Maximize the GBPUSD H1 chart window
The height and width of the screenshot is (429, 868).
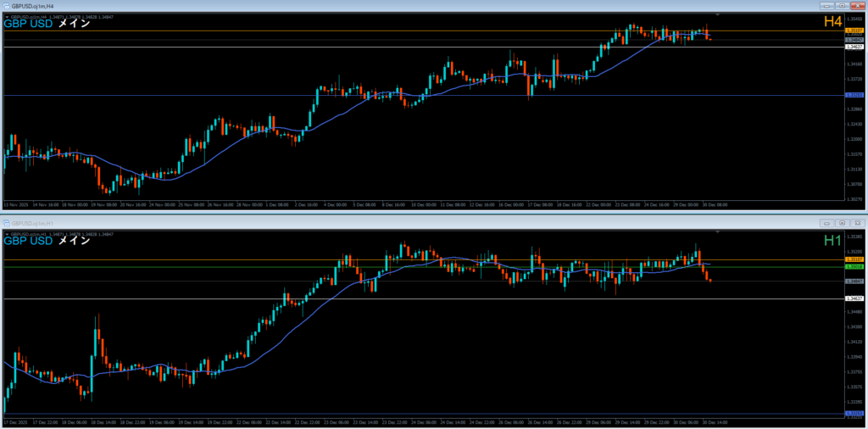842,223
